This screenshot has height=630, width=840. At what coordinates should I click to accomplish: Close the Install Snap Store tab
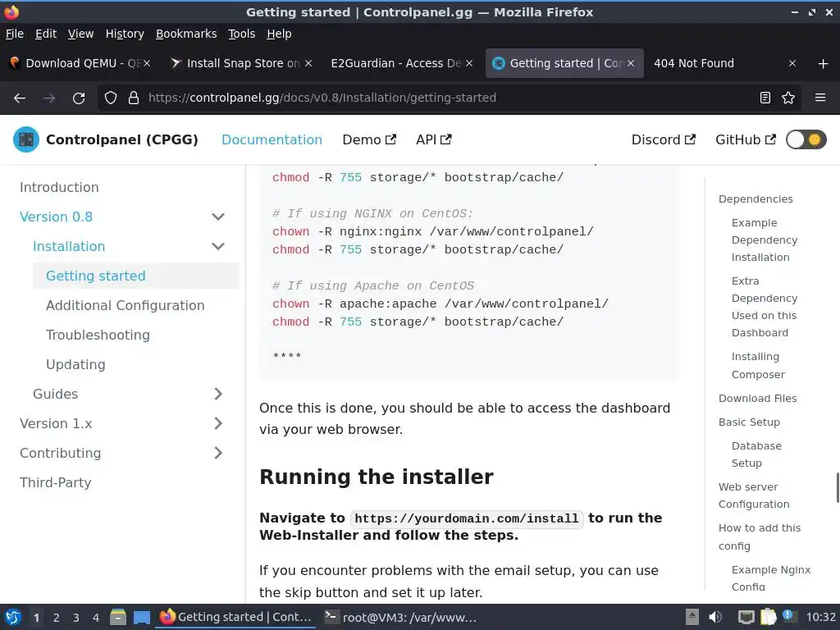pos(308,63)
